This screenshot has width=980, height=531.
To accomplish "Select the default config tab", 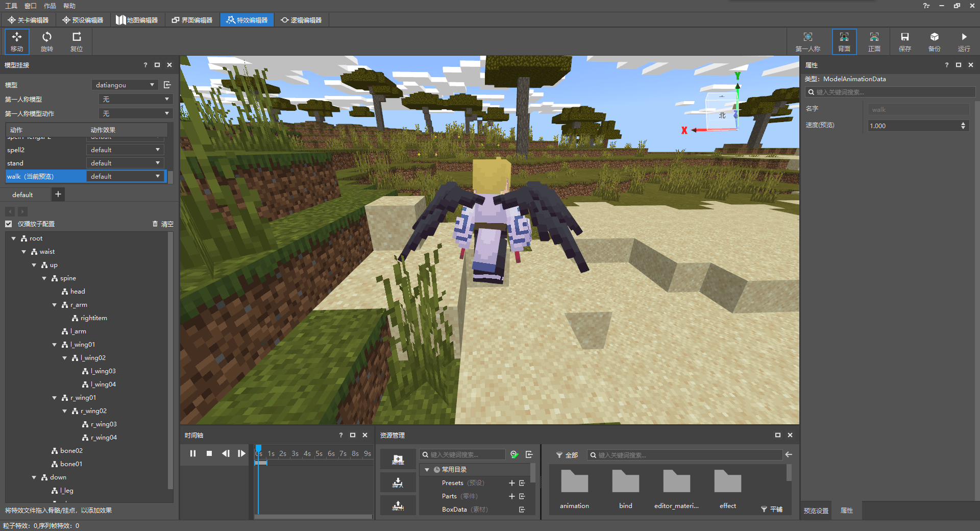I will [x=22, y=195].
